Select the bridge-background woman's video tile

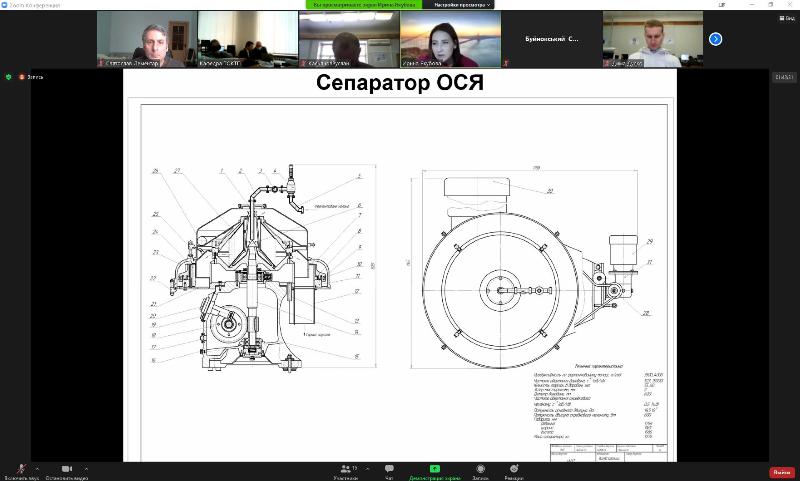tap(451, 39)
